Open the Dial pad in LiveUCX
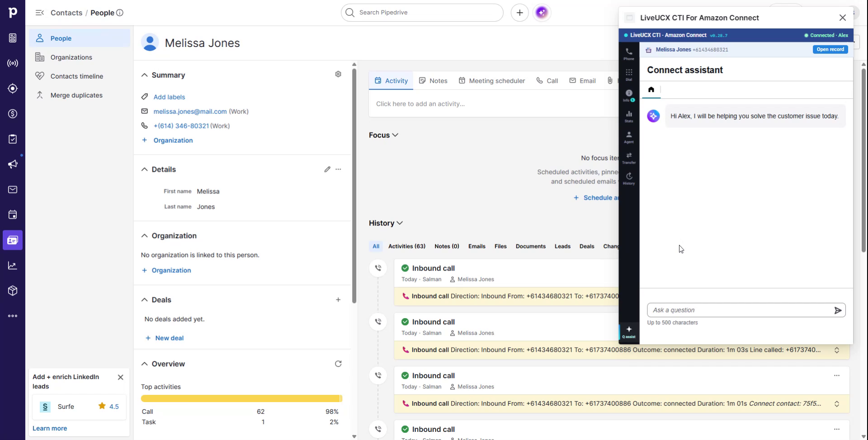This screenshot has width=868, height=440. coord(629,75)
